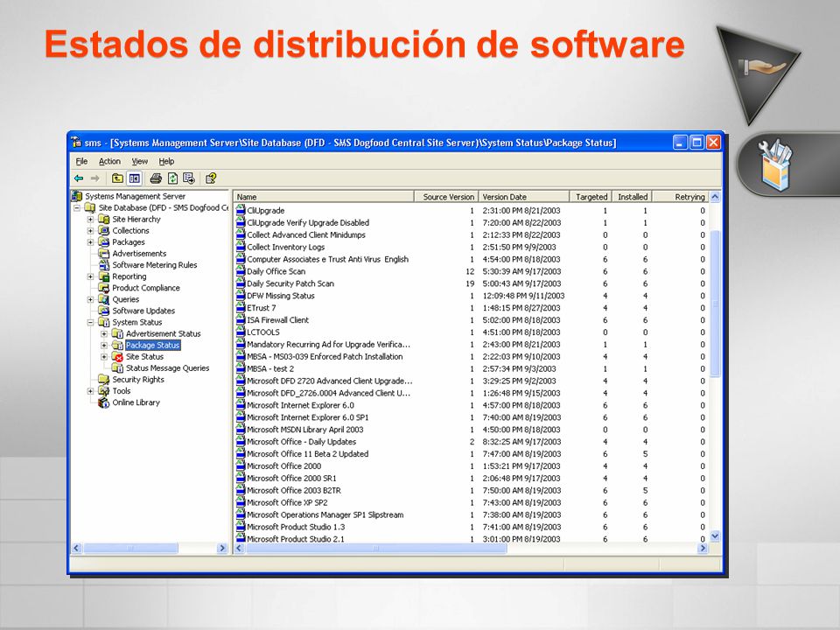This screenshot has width=840, height=630.
Task: Click the Site Status error icon
Action: 117,357
